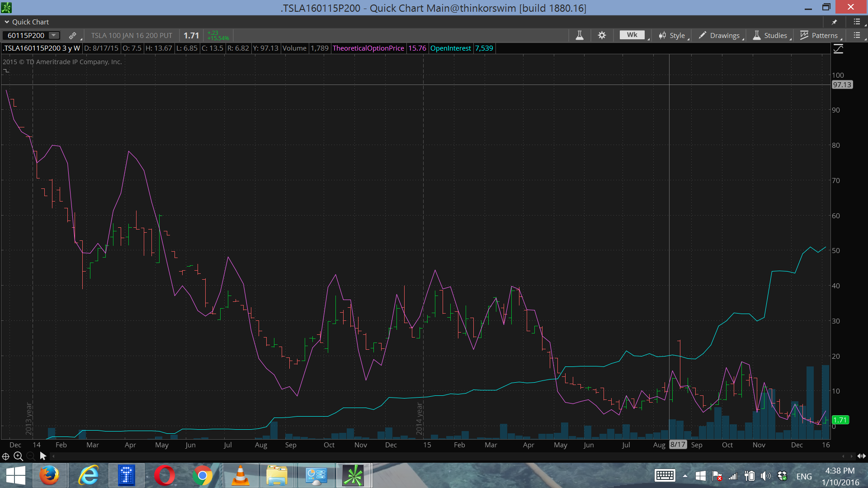The width and height of the screenshot is (868, 488).
Task: Open Google Chrome from the taskbar
Action: click(203, 475)
